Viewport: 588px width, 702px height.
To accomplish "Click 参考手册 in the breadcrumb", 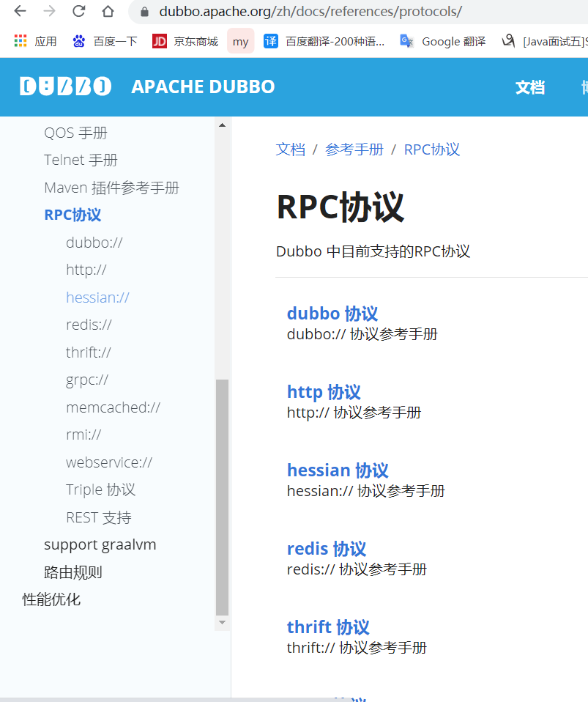I will click(x=354, y=149).
